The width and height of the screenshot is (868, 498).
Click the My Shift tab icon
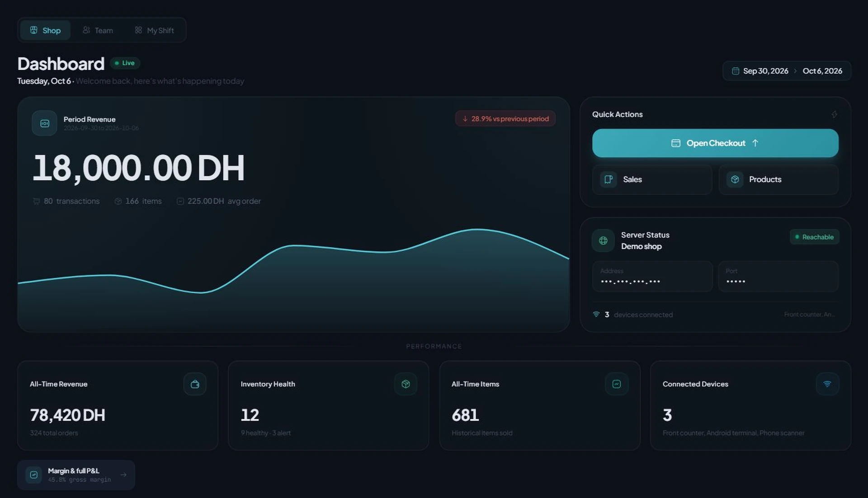[138, 30]
